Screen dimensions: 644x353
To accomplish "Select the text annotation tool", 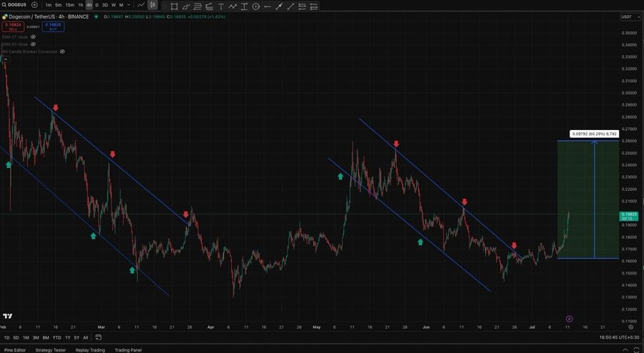I will click(x=221, y=6).
